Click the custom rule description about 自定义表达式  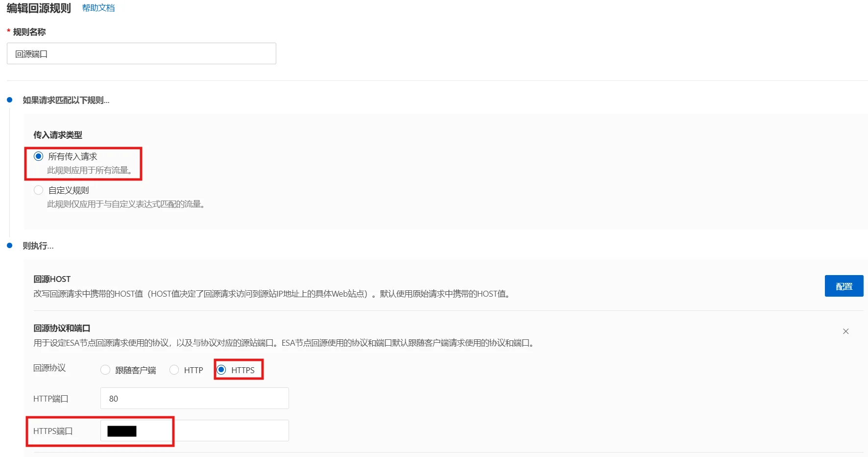tap(125, 204)
